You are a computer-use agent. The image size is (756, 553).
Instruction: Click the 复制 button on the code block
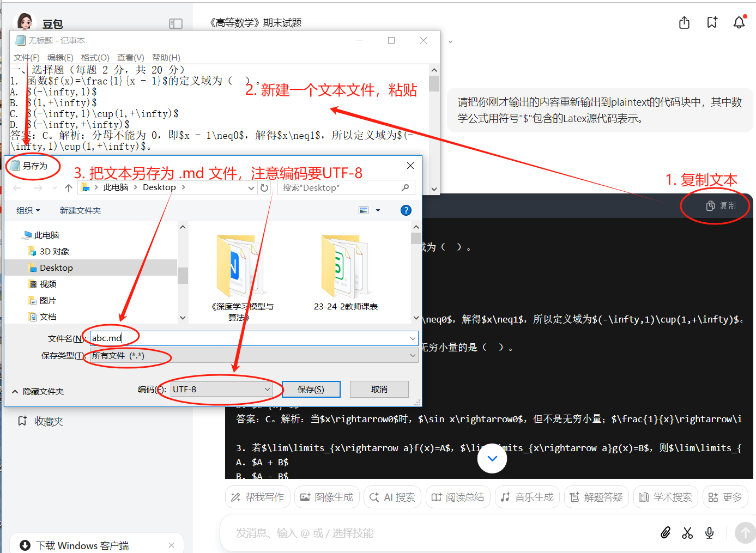coord(722,205)
